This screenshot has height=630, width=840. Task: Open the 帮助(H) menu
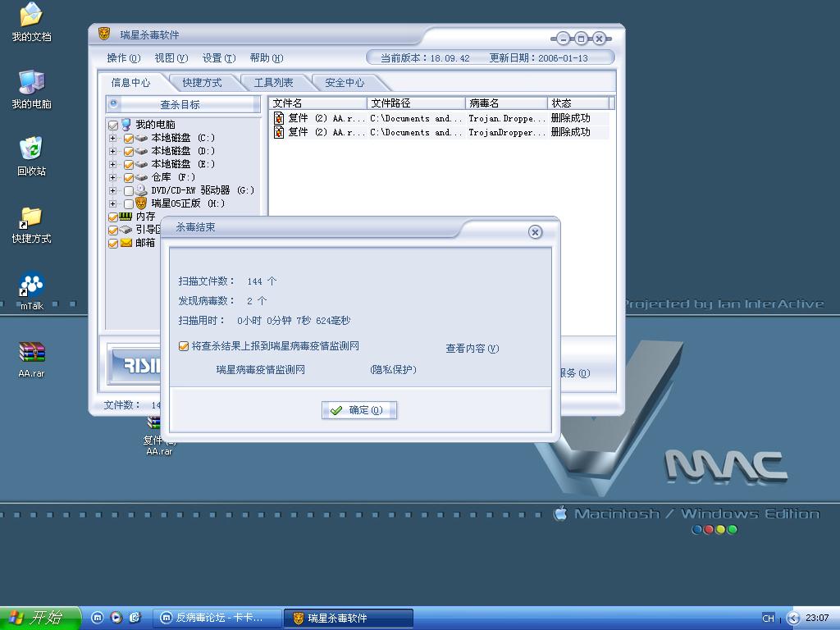(x=267, y=58)
